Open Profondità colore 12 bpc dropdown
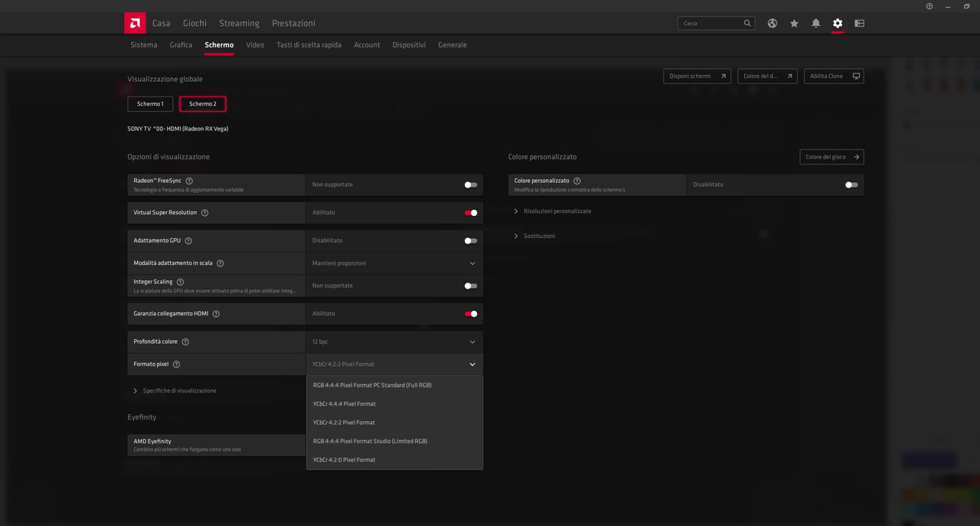The width and height of the screenshot is (980, 526). [x=394, y=341]
